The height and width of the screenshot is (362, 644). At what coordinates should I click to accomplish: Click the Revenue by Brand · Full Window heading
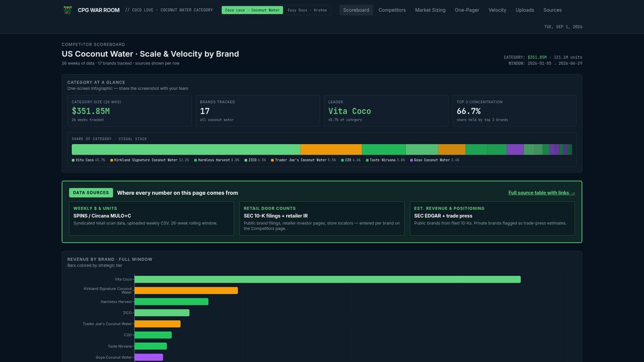coord(110,260)
